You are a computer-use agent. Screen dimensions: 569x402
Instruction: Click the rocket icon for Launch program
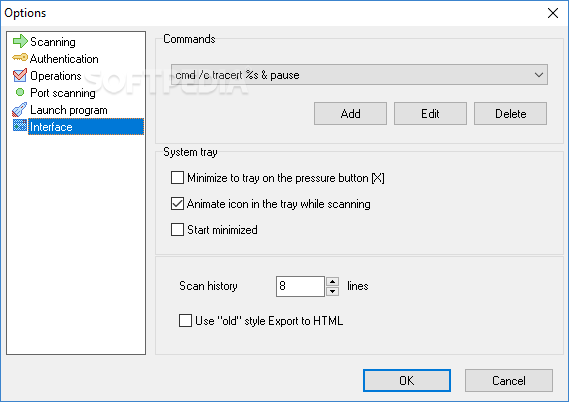pyautogui.click(x=19, y=110)
